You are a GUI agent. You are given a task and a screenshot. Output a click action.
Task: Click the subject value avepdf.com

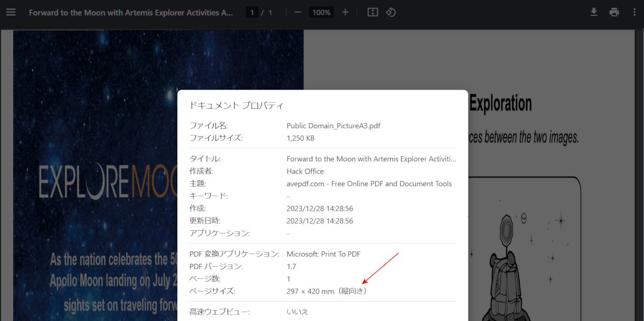point(369,183)
